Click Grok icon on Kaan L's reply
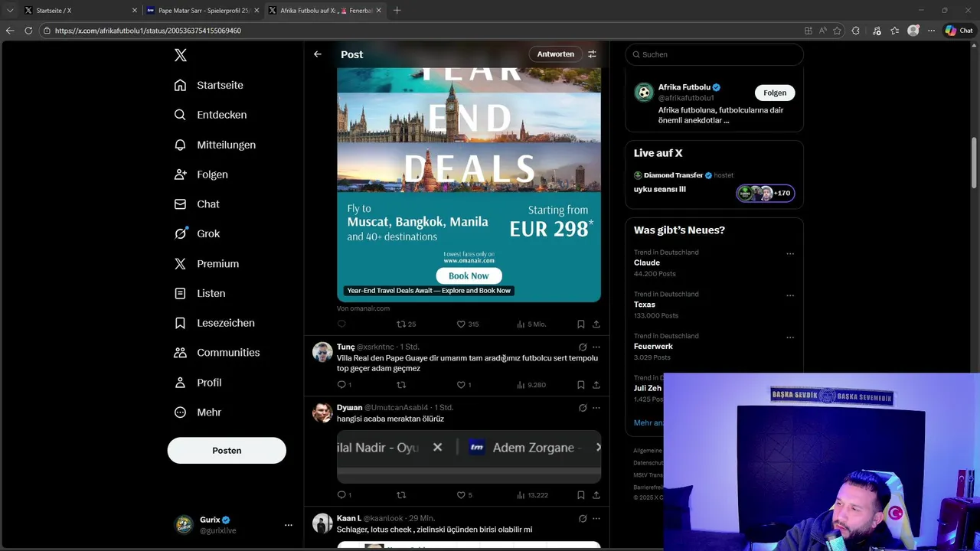980x551 pixels. click(583, 518)
